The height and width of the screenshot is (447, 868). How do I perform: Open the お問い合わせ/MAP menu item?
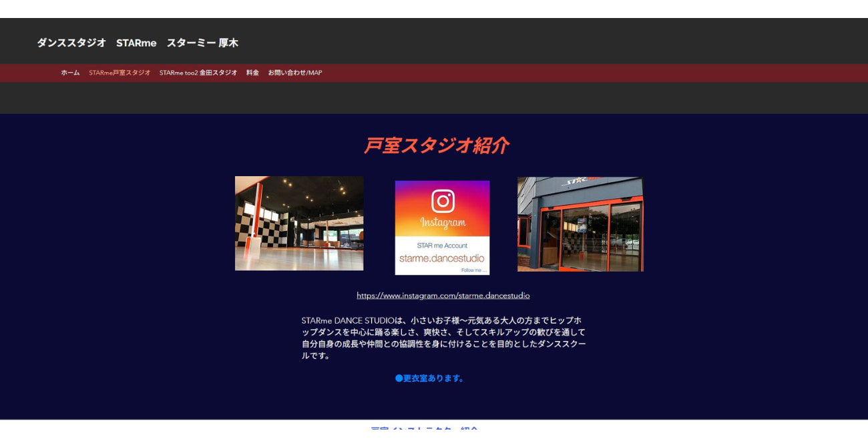[x=294, y=72]
